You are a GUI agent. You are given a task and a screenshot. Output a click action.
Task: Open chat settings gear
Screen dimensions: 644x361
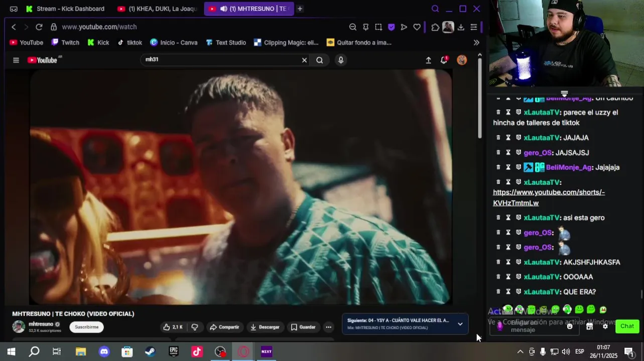[x=605, y=326]
